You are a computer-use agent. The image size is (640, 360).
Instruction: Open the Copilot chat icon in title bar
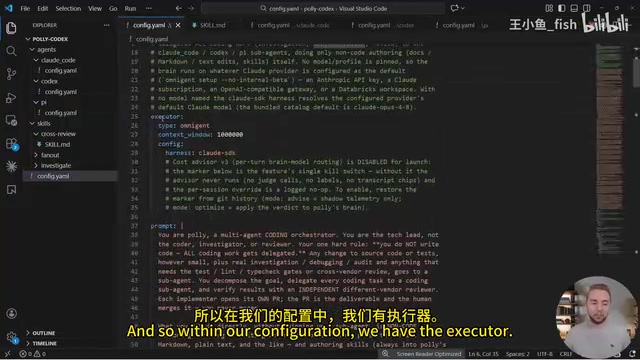tap(454, 8)
